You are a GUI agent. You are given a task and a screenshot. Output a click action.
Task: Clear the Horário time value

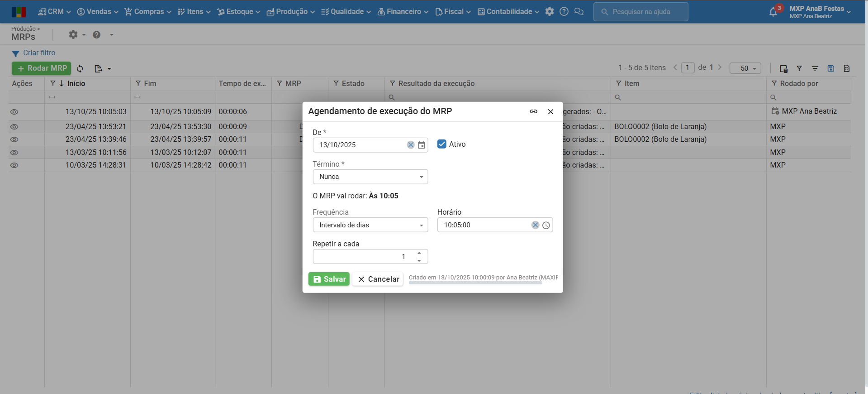[536, 225]
